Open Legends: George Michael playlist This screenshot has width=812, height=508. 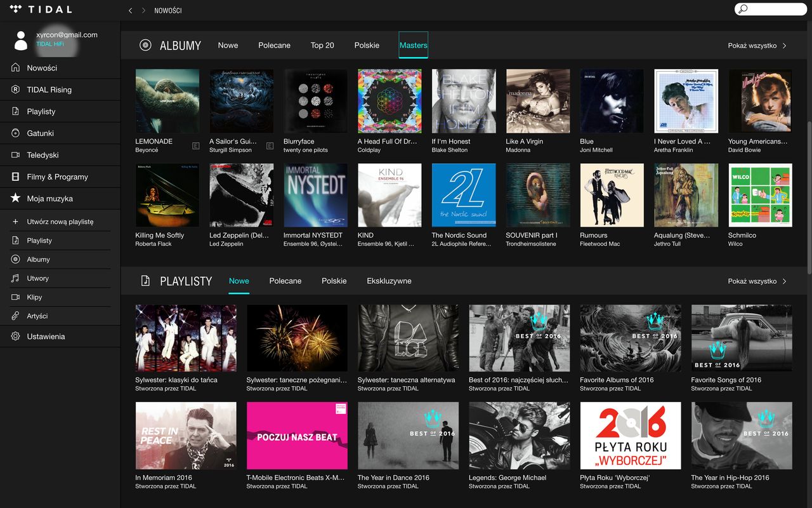point(520,436)
